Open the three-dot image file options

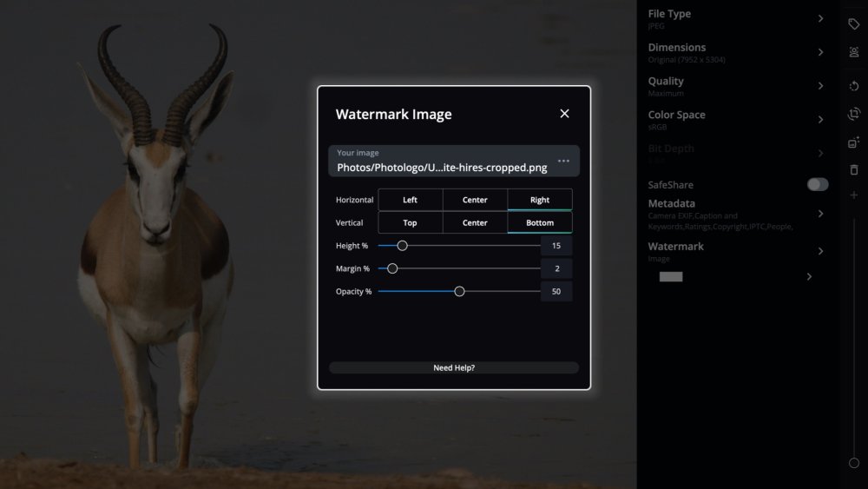coord(563,162)
